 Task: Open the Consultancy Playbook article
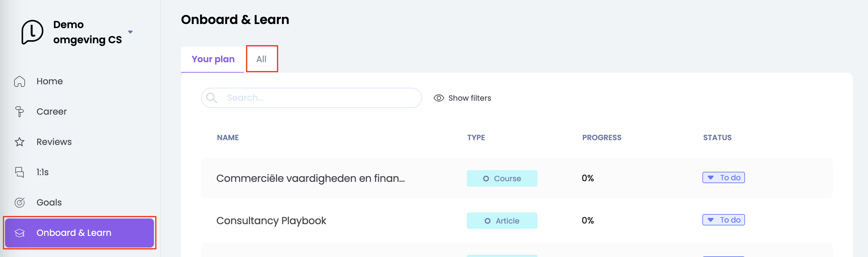[271, 221]
